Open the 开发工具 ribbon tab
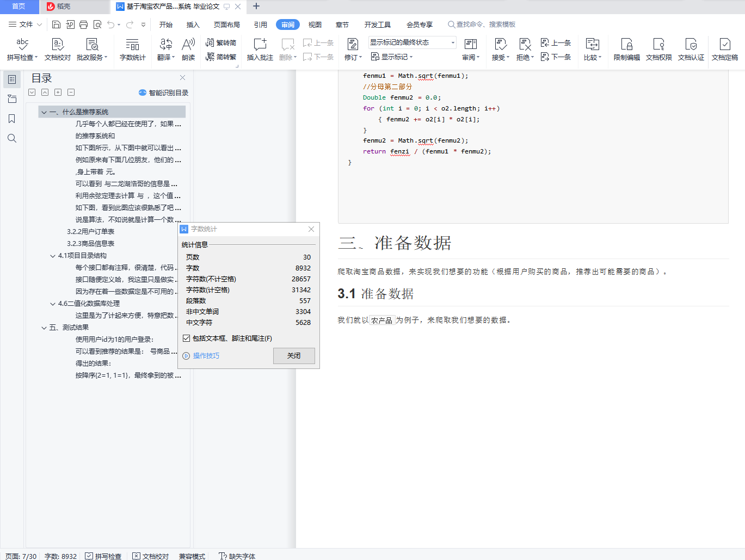Image resolution: width=745 pixels, height=560 pixels. click(378, 24)
